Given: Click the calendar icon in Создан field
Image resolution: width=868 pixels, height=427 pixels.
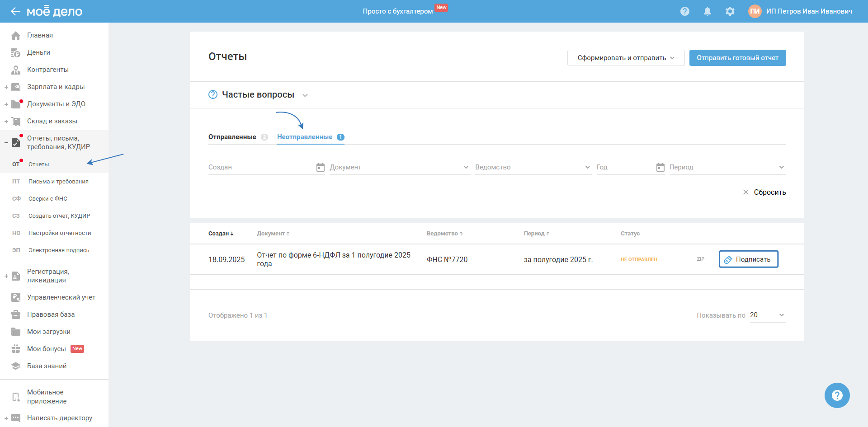Looking at the screenshot, I should coord(320,167).
